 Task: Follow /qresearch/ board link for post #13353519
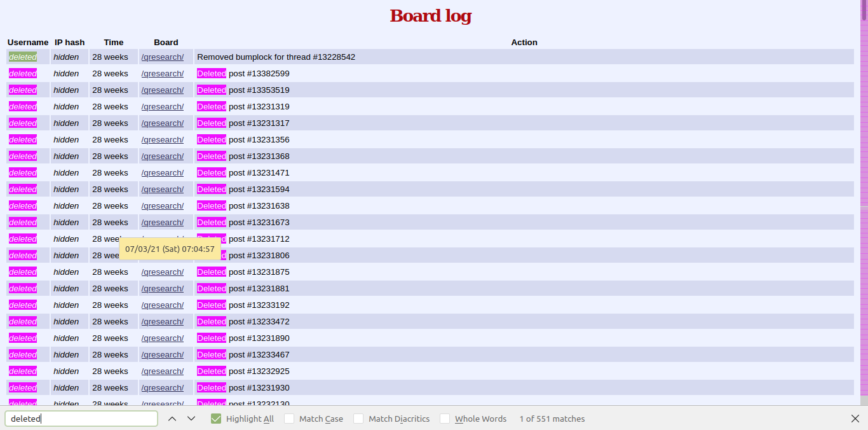pyautogui.click(x=163, y=90)
